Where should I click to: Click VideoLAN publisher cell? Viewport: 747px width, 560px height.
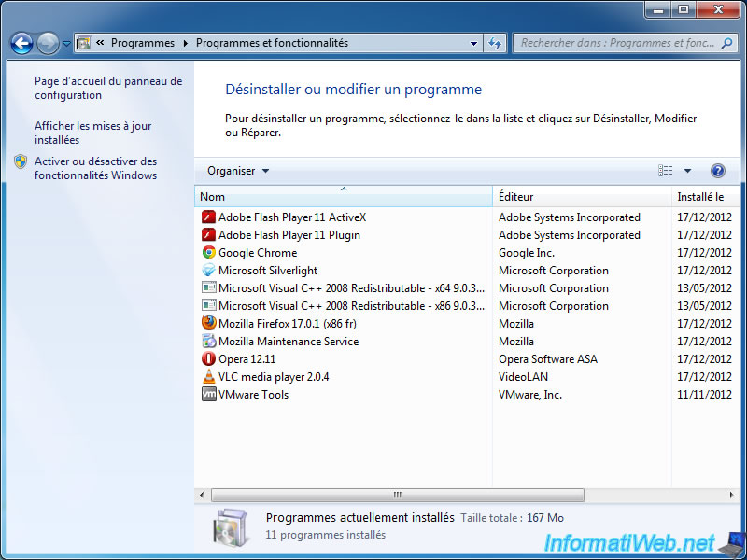coord(523,377)
